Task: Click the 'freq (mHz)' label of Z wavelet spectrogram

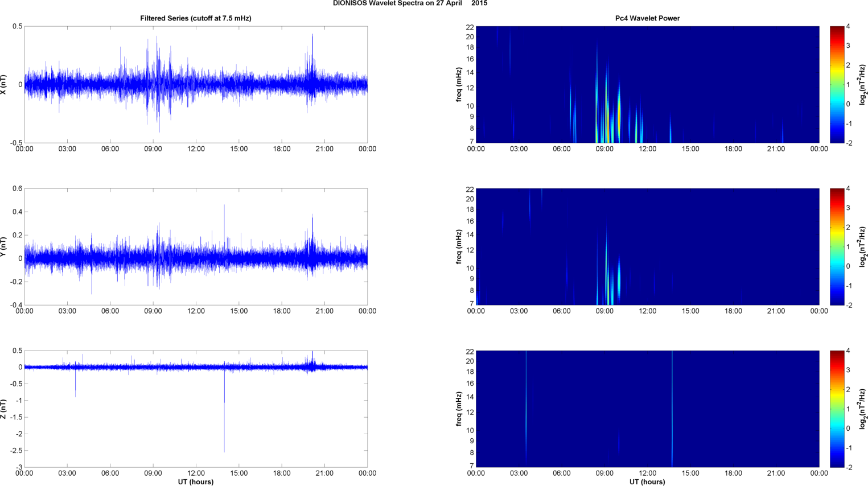Action: coord(459,409)
